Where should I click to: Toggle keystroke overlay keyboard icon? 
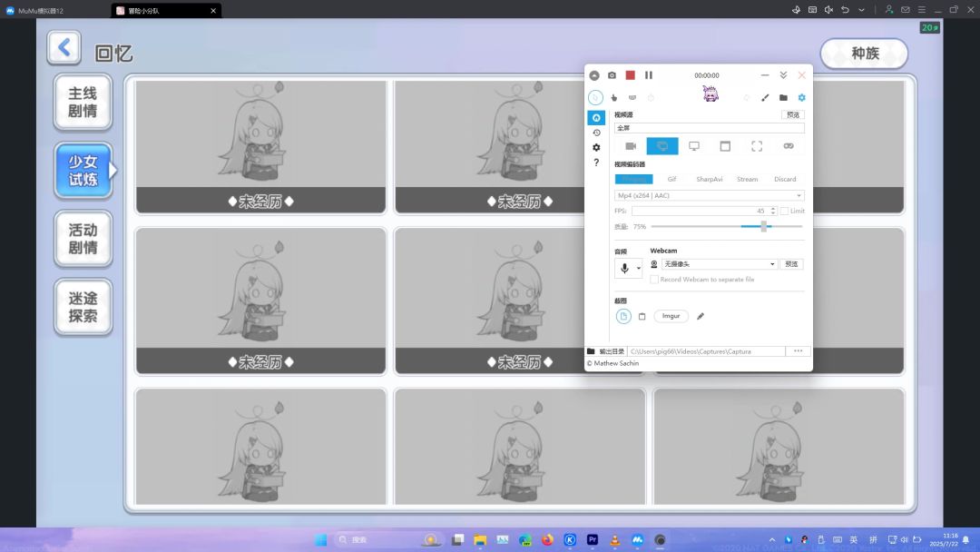632,97
